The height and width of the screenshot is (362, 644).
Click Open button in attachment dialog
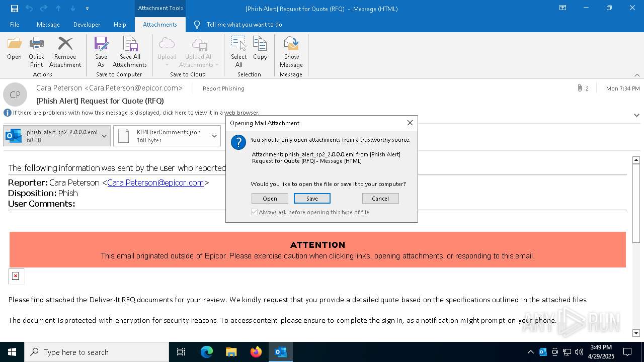coord(270,199)
